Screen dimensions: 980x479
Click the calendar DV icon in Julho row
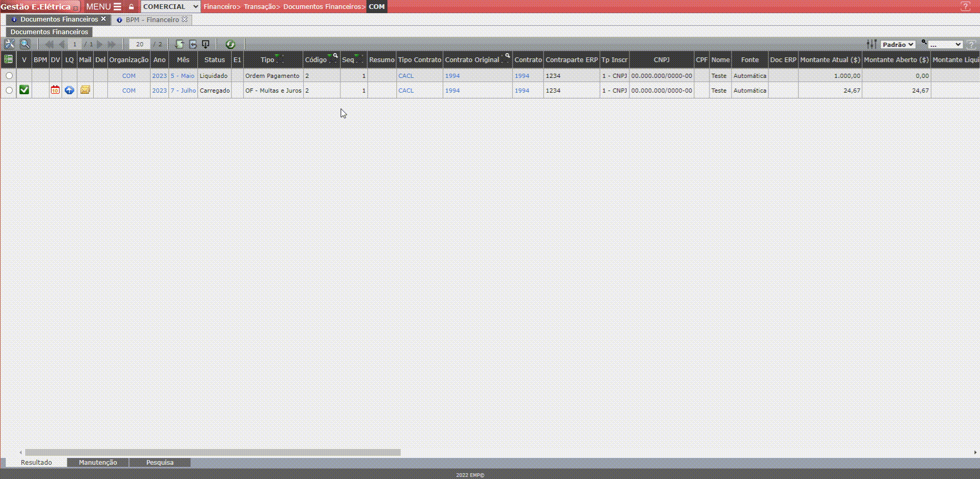point(55,90)
